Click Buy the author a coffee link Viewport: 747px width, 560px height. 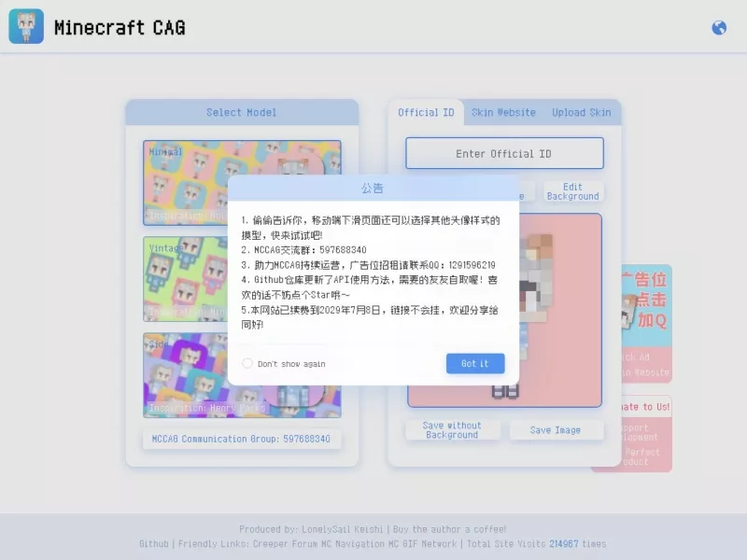click(449, 529)
